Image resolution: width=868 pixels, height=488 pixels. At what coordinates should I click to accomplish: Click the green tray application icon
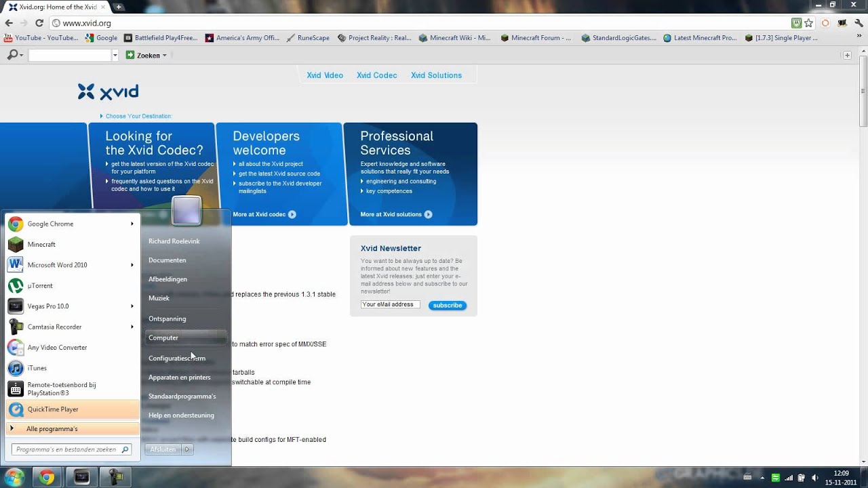point(776,477)
